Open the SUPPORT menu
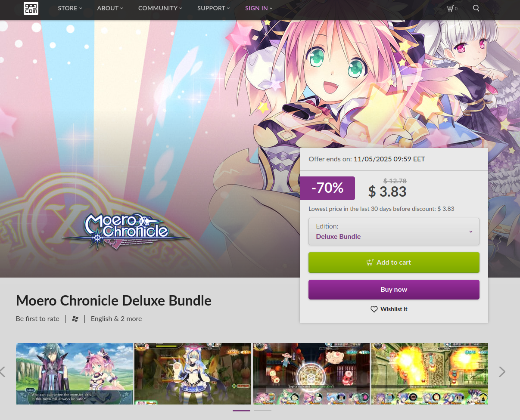Image resolution: width=520 pixels, height=420 pixels. pyautogui.click(x=213, y=8)
